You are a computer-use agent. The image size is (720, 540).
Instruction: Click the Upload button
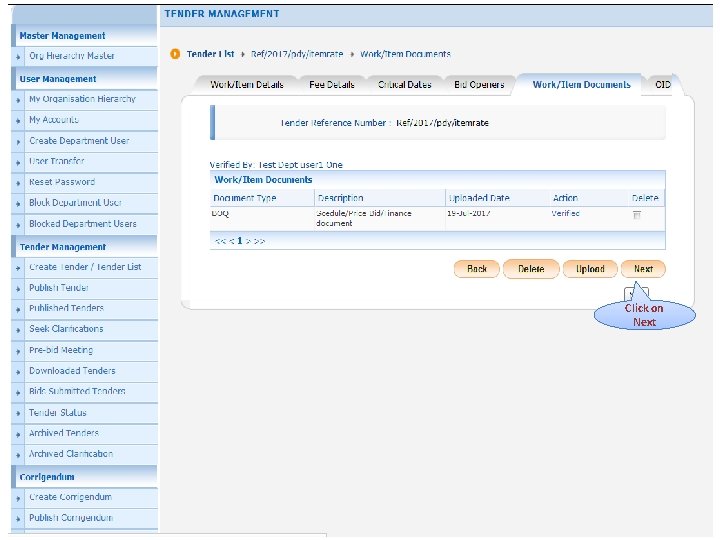tap(590, 269)
